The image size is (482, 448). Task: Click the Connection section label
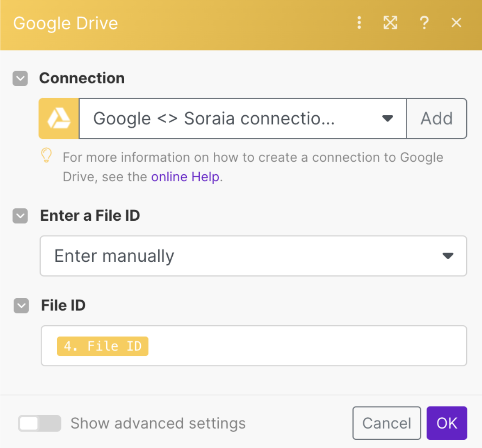coord(82,78)
